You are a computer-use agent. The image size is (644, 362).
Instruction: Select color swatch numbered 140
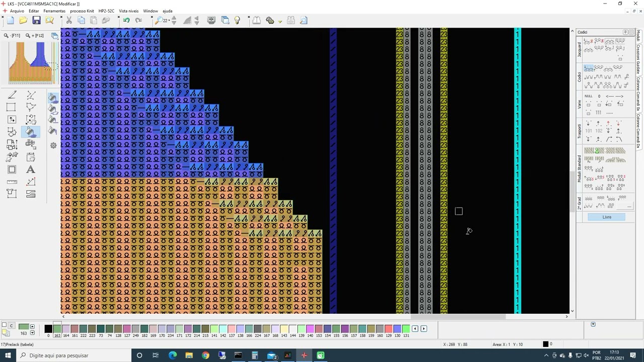310,329
